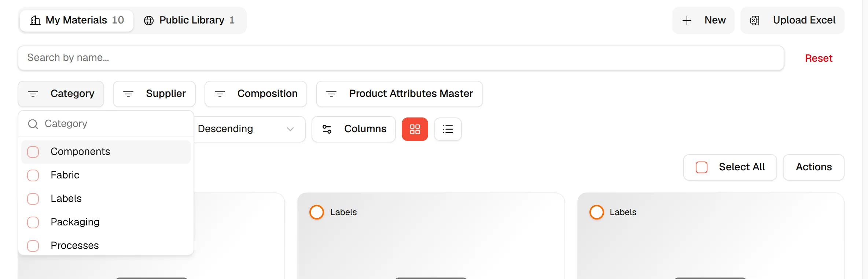Focus the Category search field in dropdown
The width and height of the screenshot is (868, 279).
coord(106,124)
